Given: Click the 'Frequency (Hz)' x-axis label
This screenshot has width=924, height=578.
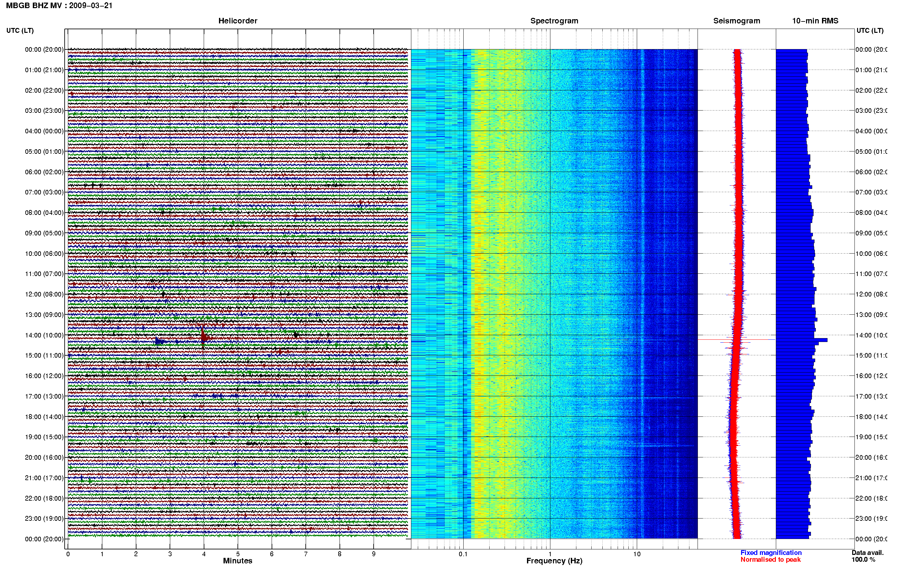Looking at the screenshot, I should [554, 561].
